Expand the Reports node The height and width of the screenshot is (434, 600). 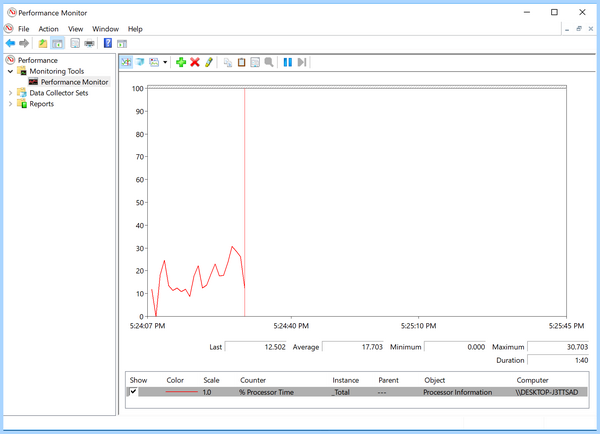coord(10,104)
